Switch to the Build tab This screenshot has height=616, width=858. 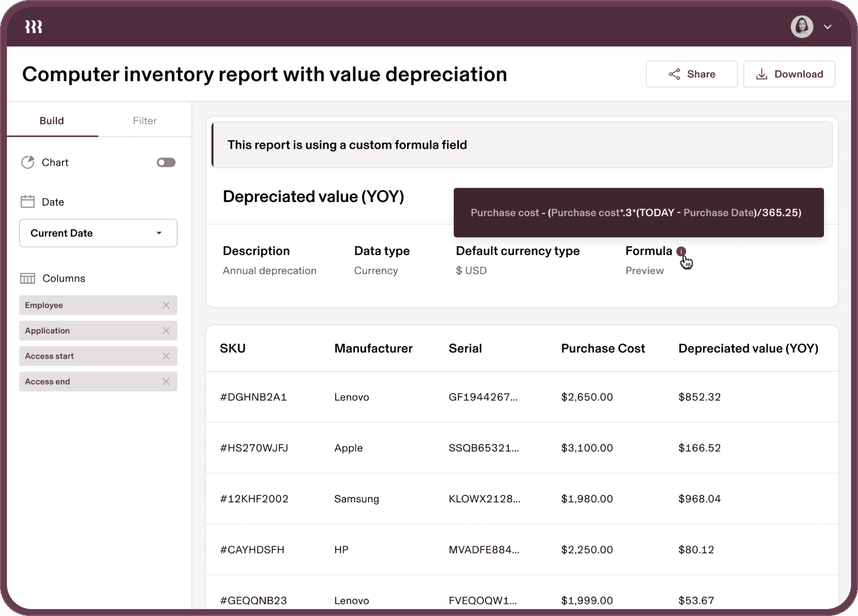[x=52, y=121]
